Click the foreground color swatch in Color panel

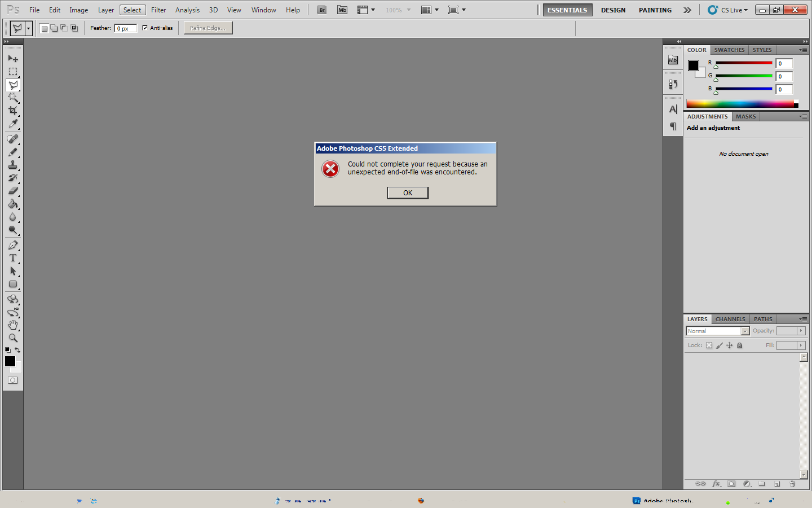click(694, 65)
